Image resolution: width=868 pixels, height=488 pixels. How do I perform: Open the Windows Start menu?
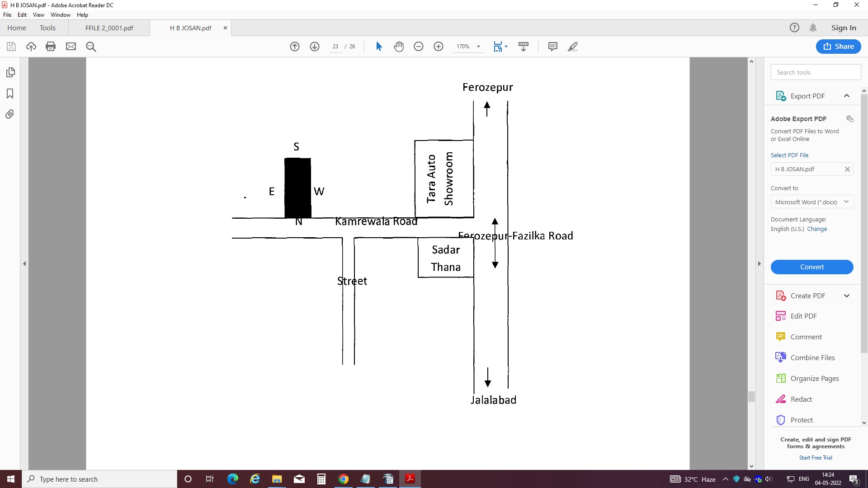[x=11, y=479]
